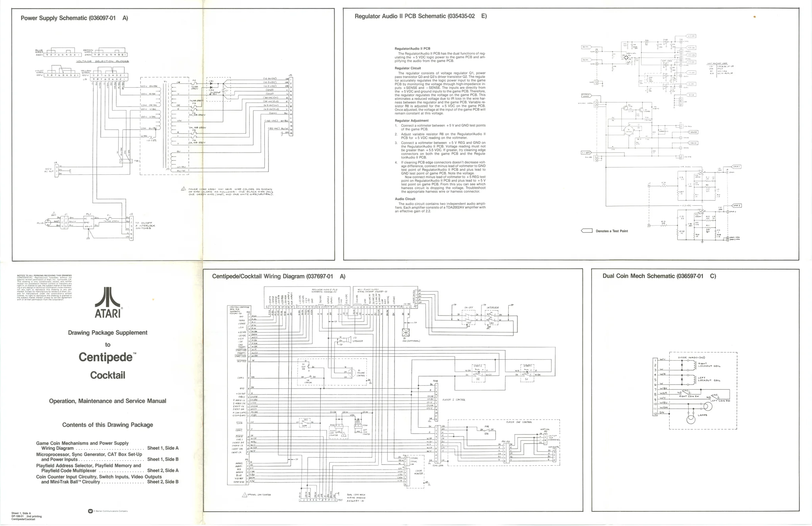This screenshot has width=812, height=526.
Task: Click the Warner Communications logo mark
Action: coord(90,511)
